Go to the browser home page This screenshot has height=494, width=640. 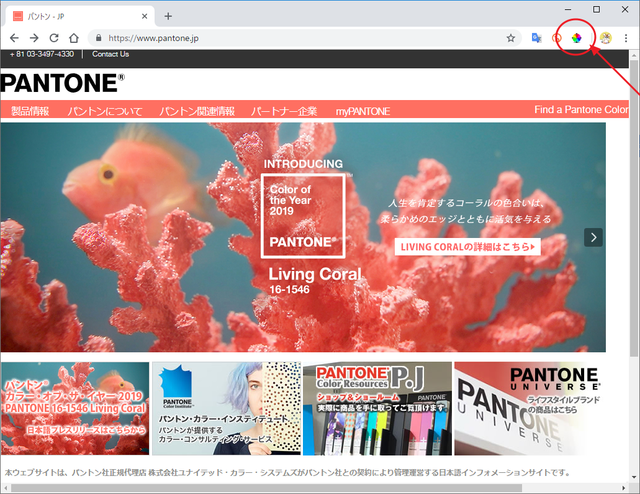click(x=74, y=38)
